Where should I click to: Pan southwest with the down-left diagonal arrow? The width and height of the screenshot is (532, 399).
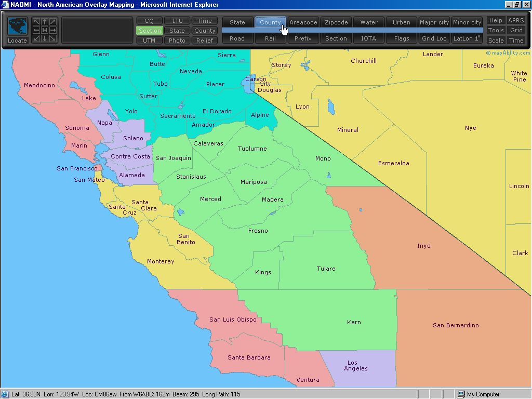coord(36,38)
